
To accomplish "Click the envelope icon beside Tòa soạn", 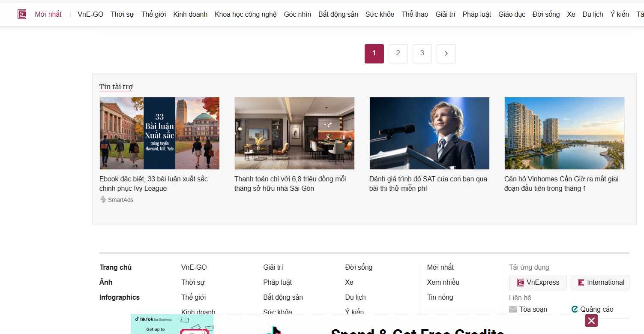I will coord(513,309).
